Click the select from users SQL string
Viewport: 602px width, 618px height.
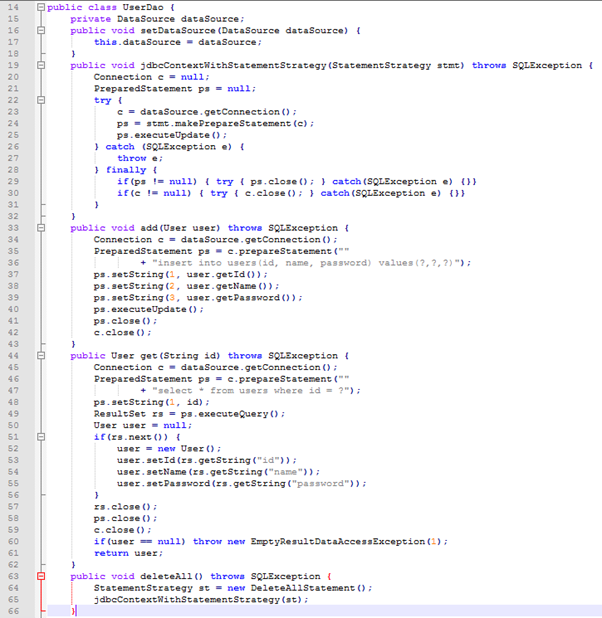point(253,391)
